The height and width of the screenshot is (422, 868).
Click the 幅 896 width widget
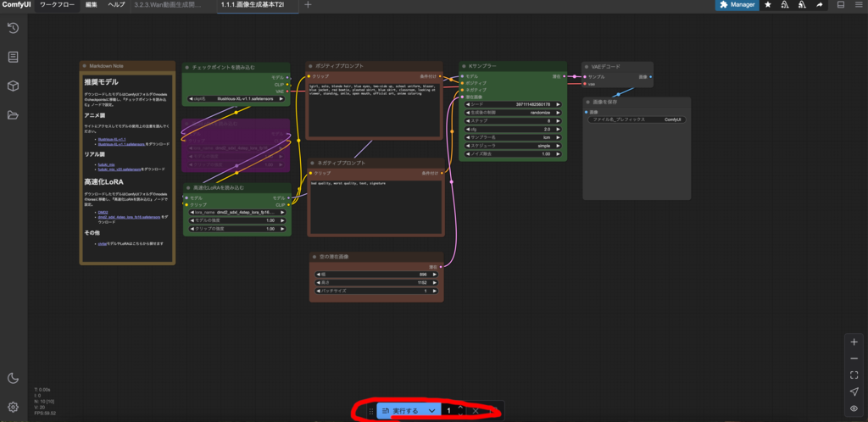tap(376, 274)
